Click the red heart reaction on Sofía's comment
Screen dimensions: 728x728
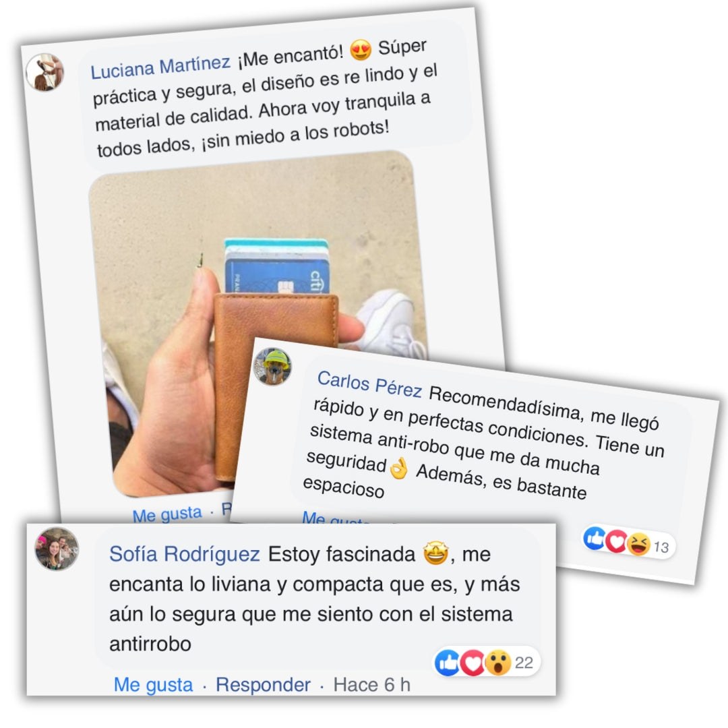point(472,663)
